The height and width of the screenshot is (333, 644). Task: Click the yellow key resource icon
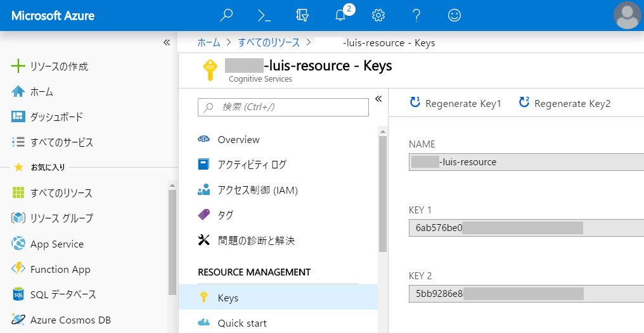pos(210,70)
